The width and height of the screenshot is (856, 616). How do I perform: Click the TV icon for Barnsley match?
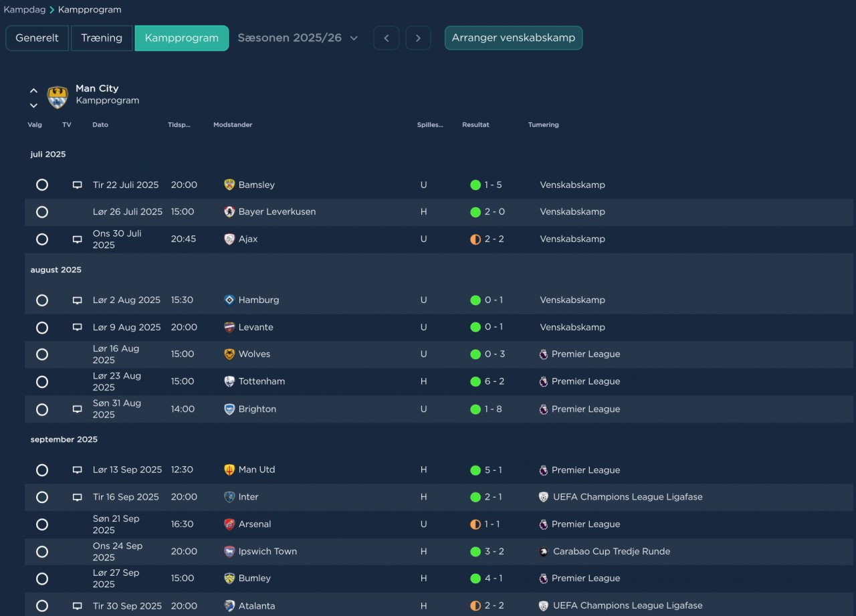(x=77, y=185)
